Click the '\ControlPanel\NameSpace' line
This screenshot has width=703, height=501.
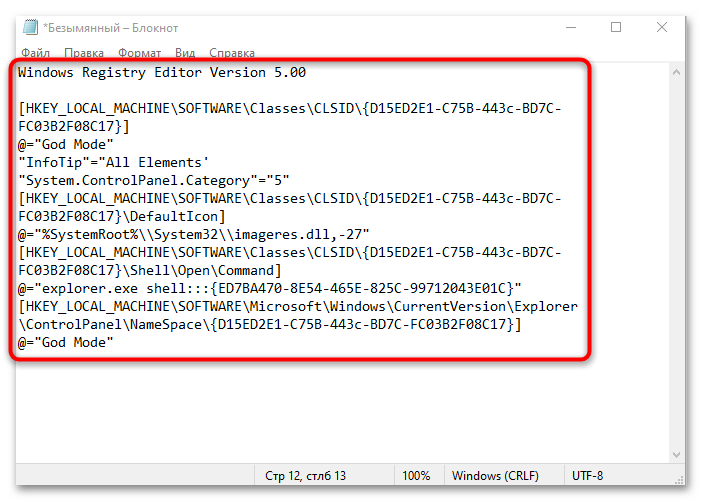point(269,324)
